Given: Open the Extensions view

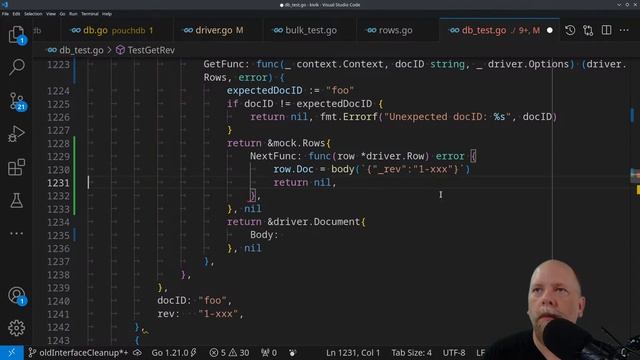Looking at the screenshot, I should click(16, 167).
